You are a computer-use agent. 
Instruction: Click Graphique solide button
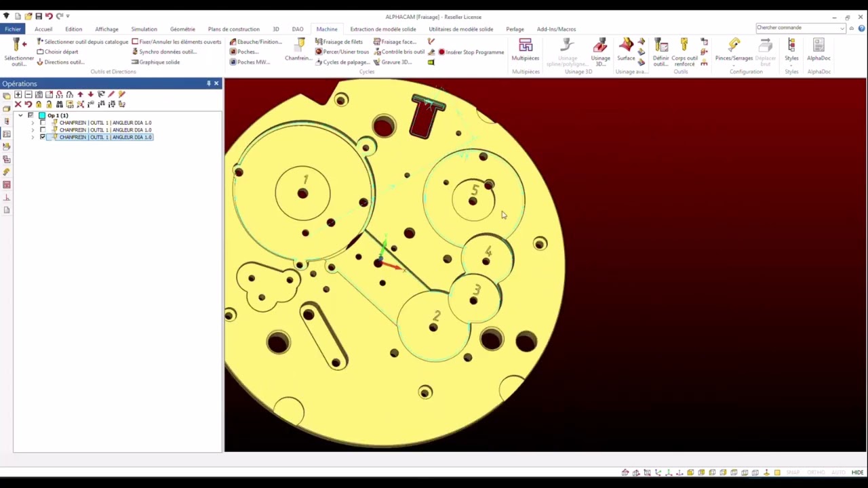155,62
